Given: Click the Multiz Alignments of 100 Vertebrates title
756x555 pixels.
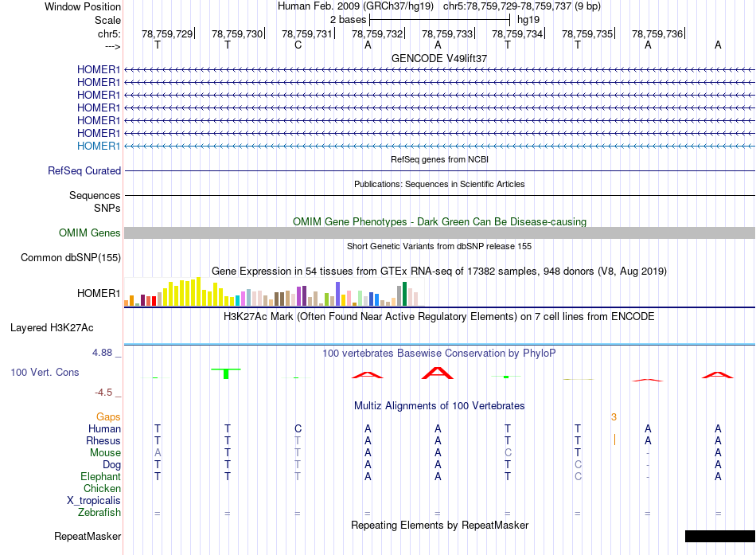Looking at the screenshot, I should click(x=439, y=405).
